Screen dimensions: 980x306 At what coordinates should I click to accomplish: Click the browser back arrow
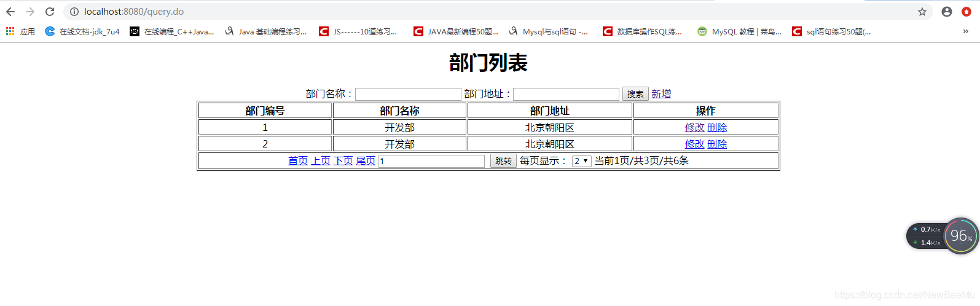(x=10, y=12)
